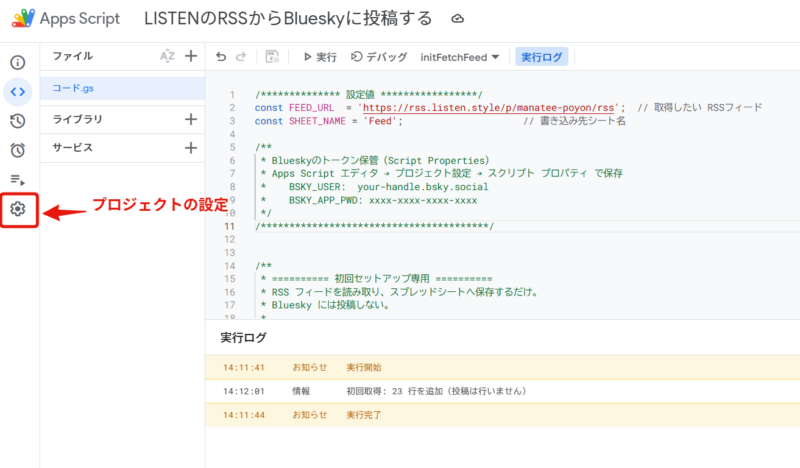800x468 pixels.
Task: Click the サービス section header
Action: [x=72, y=148]
